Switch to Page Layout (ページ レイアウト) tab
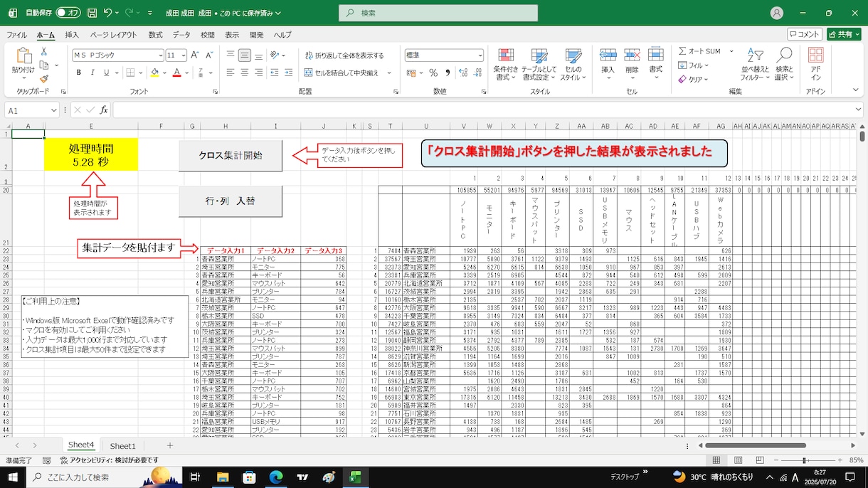Screen dimensions: 868x488 click(x=113, y=34)
